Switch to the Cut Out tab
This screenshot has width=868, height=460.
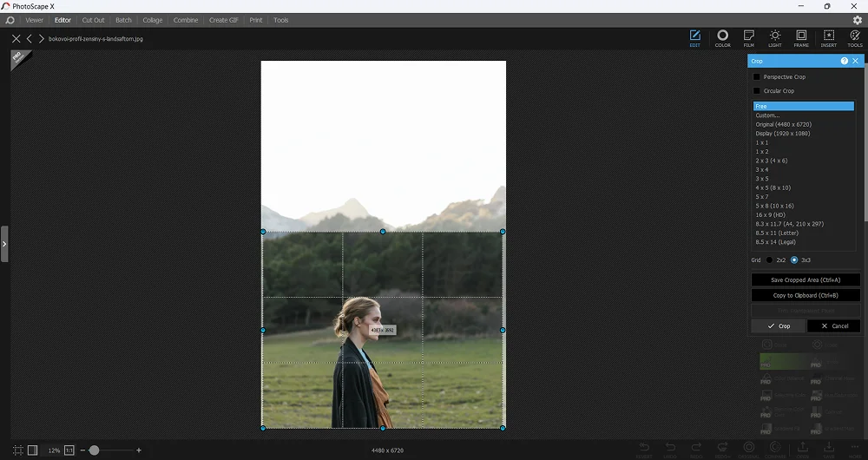click(93, 20)
